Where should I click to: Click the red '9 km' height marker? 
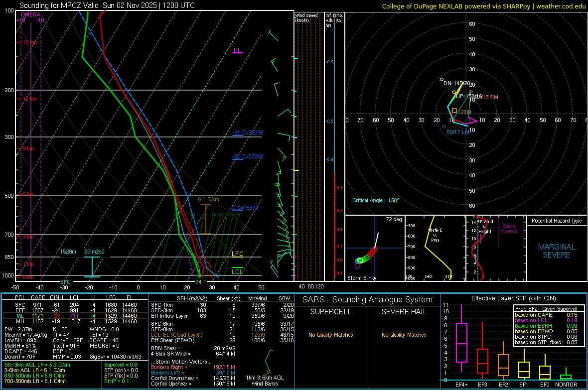click(28, 148)
